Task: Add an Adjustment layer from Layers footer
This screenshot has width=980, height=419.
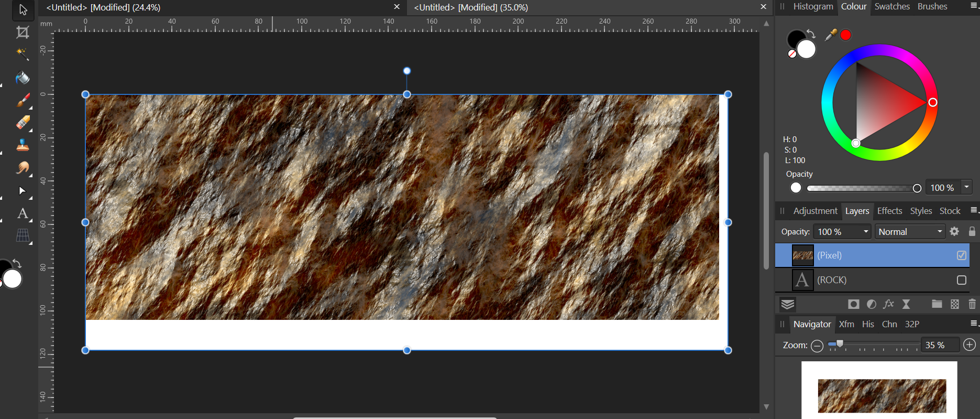Action: [x=872, y=304]
